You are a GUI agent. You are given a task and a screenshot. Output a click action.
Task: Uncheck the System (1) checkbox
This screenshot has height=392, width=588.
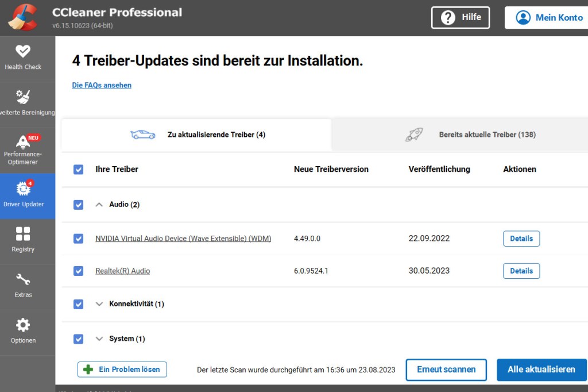tap(78, 339)
